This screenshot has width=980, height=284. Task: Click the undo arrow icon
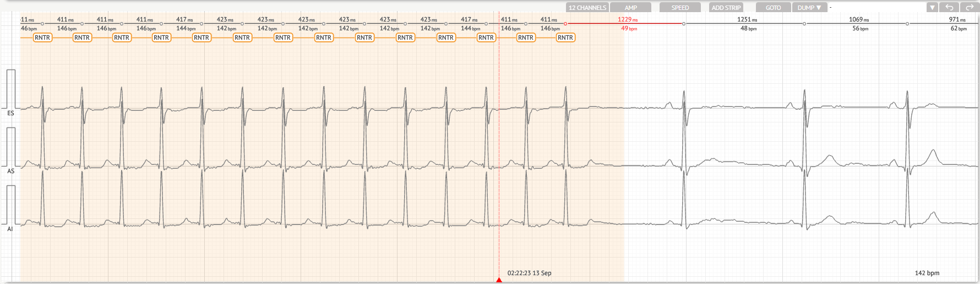tap(950, 8)
